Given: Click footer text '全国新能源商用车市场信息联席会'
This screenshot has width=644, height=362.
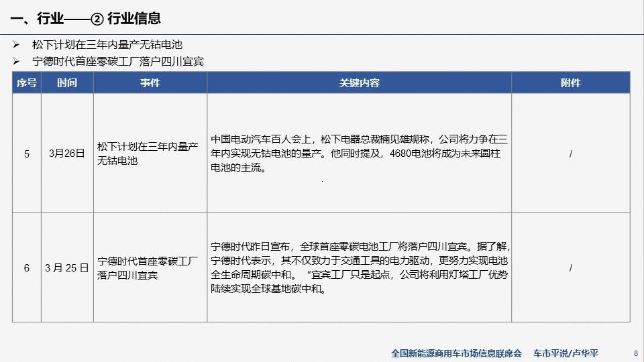Looking at the screenshot, I should click(456, 353).
